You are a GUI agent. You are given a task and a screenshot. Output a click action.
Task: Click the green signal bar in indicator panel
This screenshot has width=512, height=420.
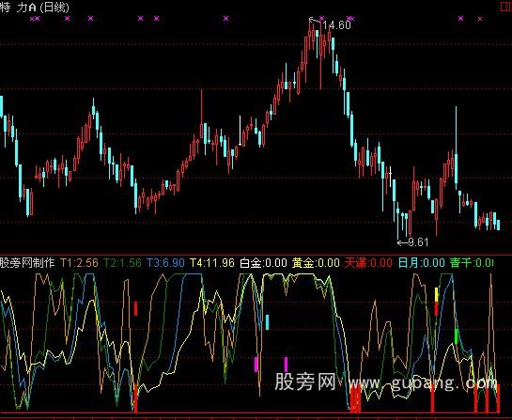pos(457,336)
